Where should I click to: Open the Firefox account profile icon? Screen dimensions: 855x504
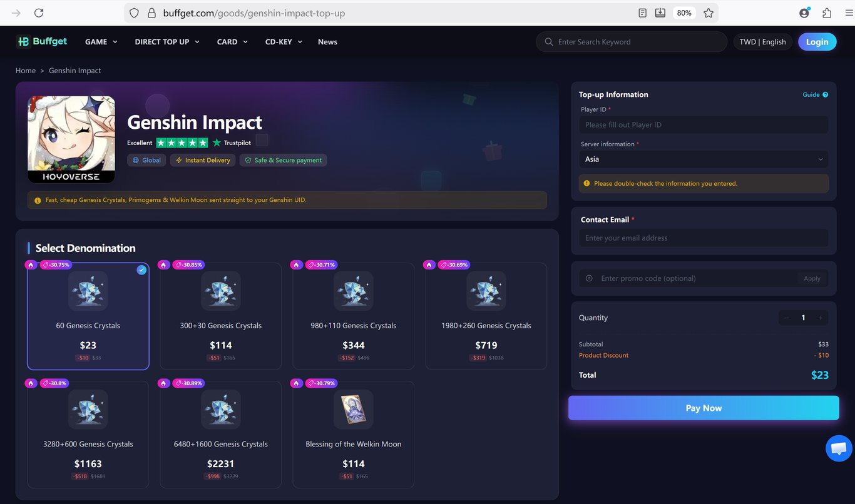coord(804,13)
